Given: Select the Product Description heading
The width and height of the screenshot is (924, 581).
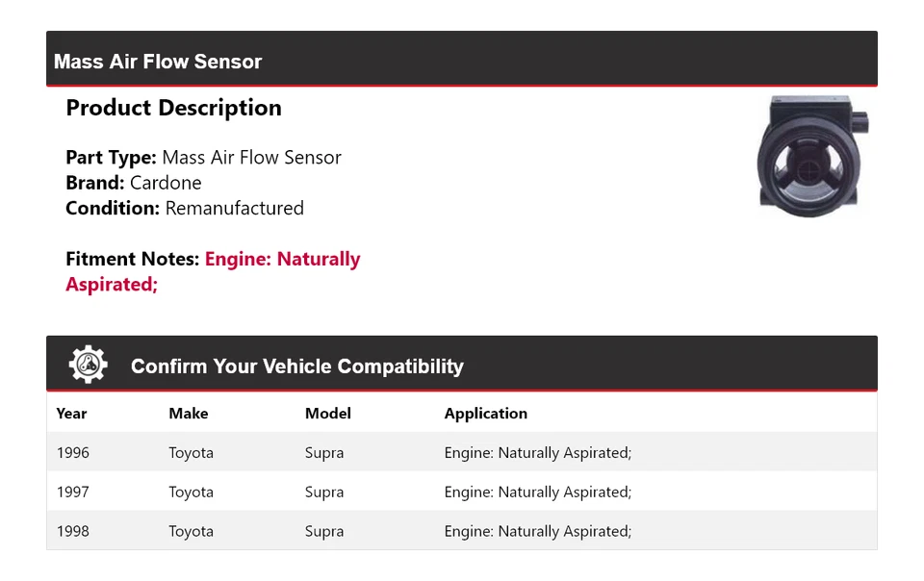Looking at the screenshot, I should click(x=173, y=108).
